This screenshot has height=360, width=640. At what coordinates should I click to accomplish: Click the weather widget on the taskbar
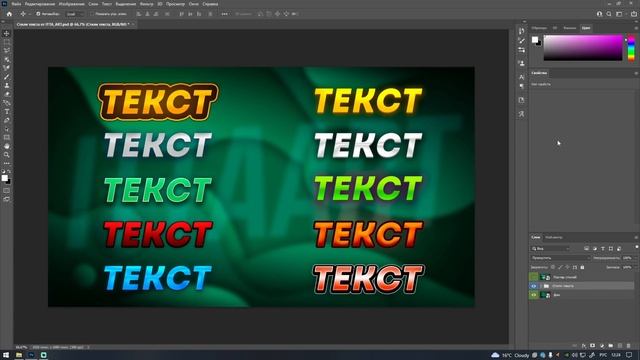tap(509, 355)
